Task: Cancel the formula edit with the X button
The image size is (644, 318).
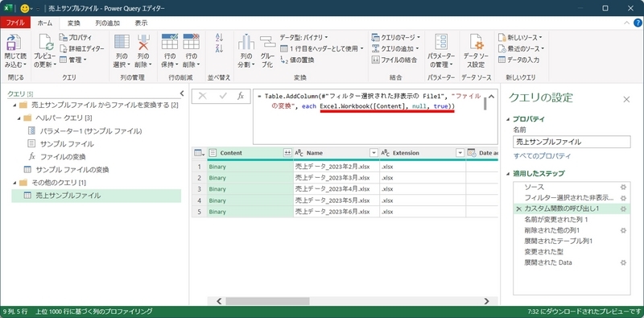Action: [x=203, y=96]
